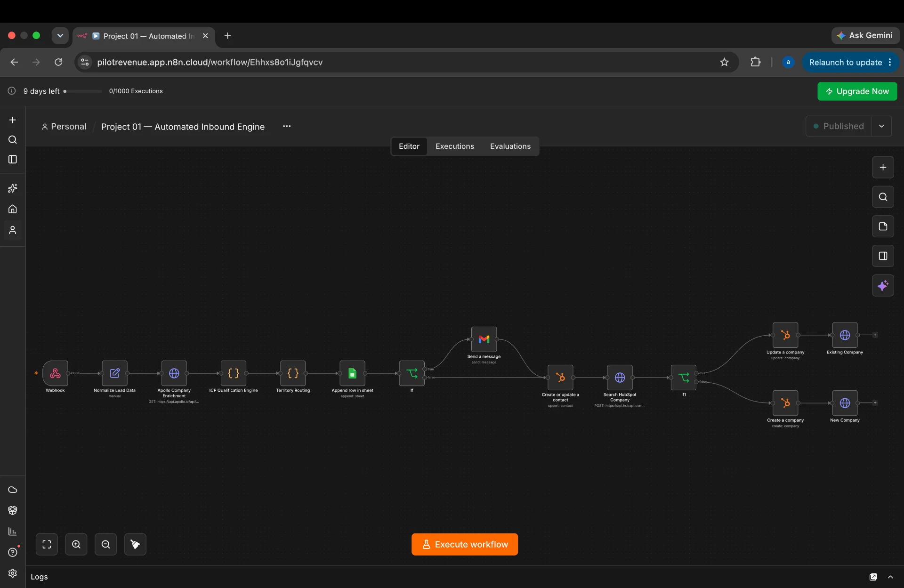Click the If1 branch node

pyautogui.click(x=684, y=378)
